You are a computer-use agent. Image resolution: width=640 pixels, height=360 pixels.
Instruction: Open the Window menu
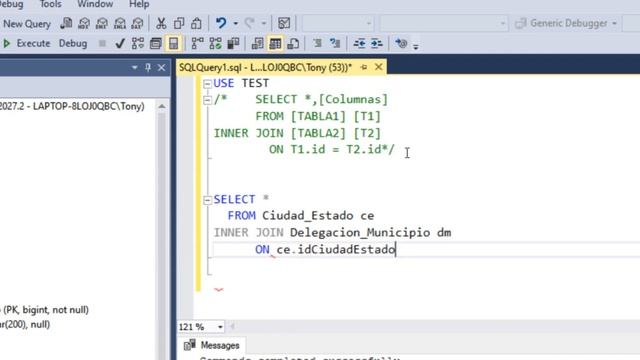pos(95,4)
